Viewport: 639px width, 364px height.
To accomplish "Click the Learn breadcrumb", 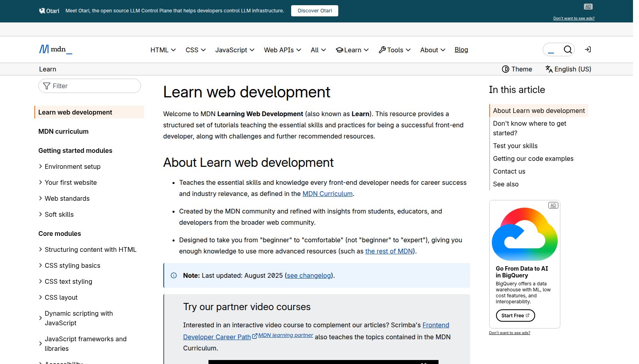I will [48, 69].
